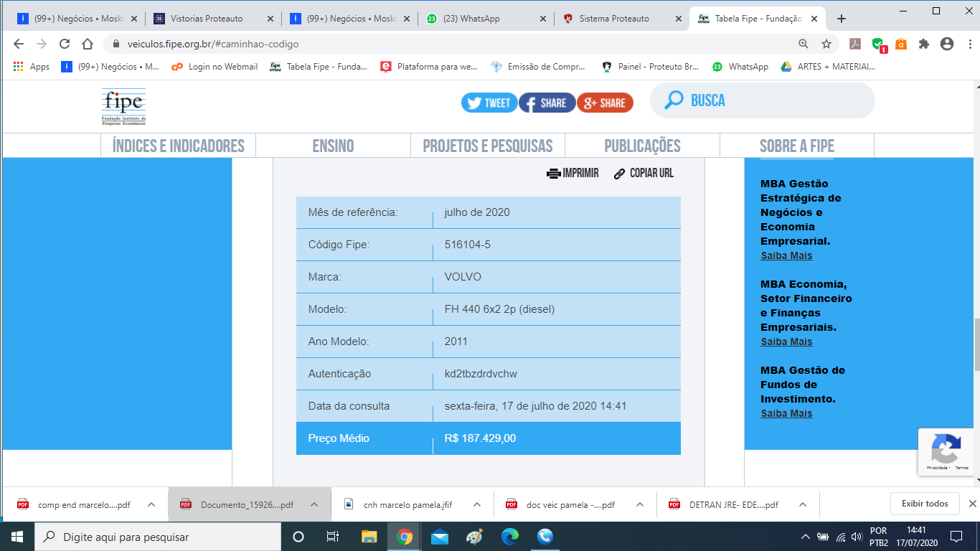
Task: Click the Busca search field
Action: 775,100
